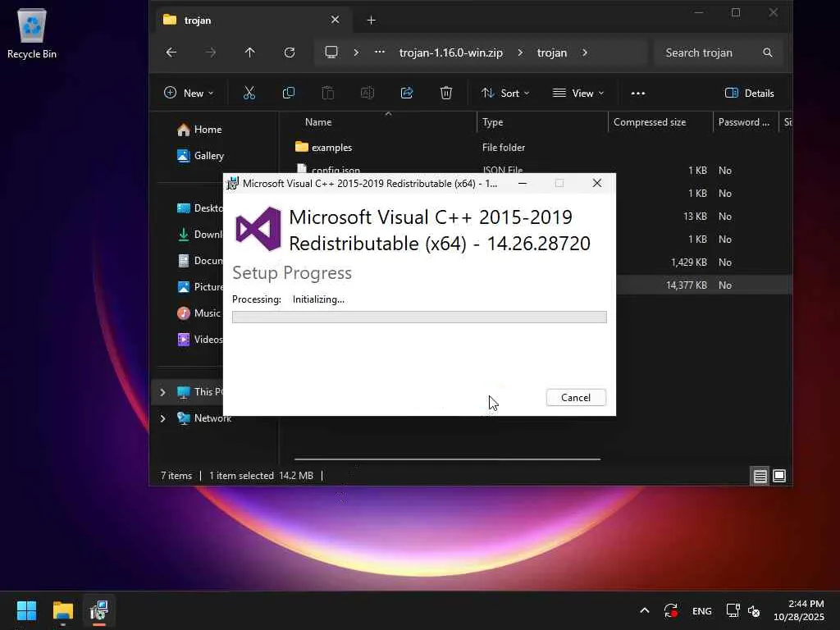This screenshot has height=630, width=840.
Task: Click the Windows Update tray icon
Action: click(671, 610)
